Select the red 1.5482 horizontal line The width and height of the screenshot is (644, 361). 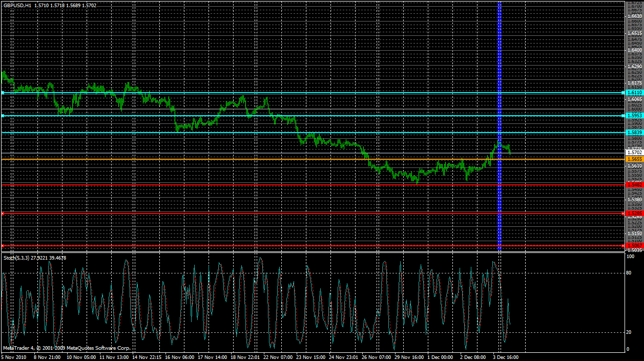point(313,184)
